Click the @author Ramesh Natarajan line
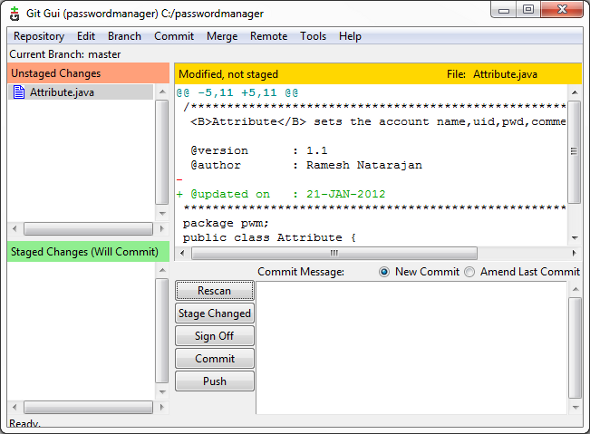The width and height of the screenshot is (590, 434). pos(306,165)
